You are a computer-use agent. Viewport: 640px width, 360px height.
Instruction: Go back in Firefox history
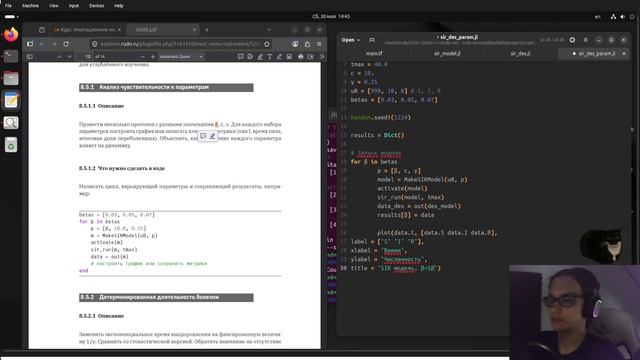tap(42, 44)
